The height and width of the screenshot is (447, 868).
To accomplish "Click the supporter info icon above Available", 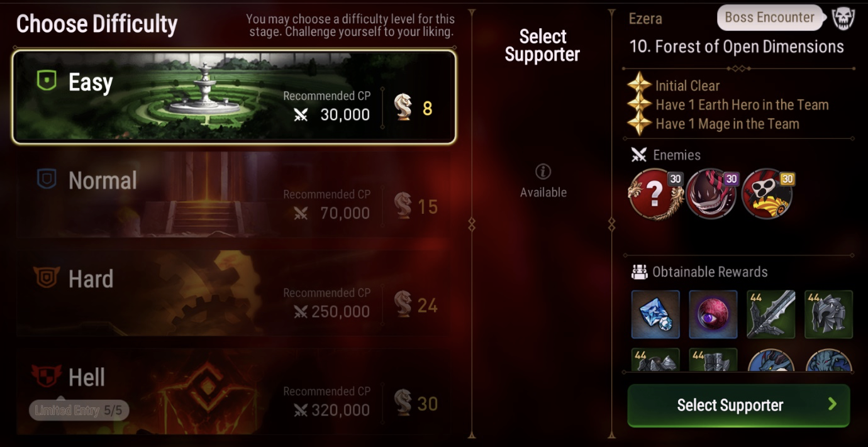I will pos(543,172).
